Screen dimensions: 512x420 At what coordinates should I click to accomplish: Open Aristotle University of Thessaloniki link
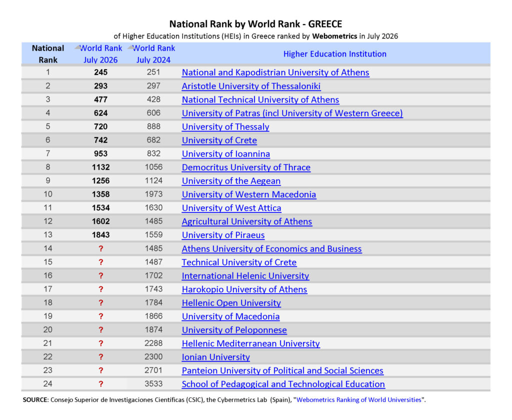point(251,86)
